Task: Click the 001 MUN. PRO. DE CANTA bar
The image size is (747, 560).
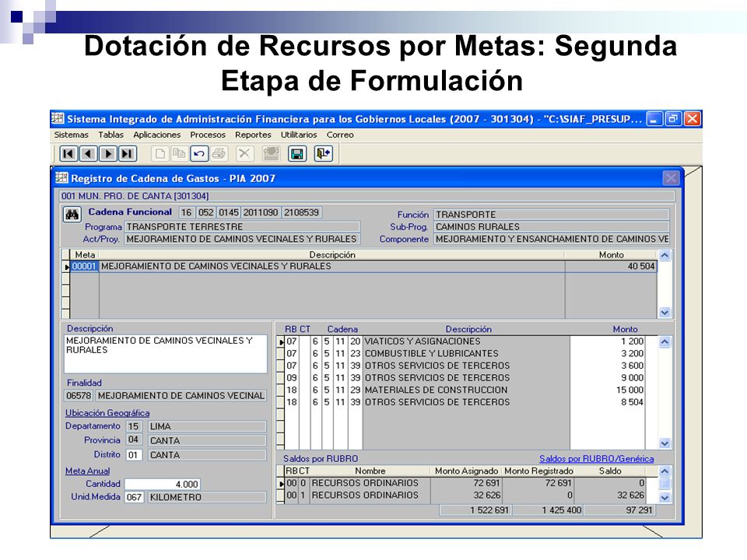Action: tap(367, 196)
